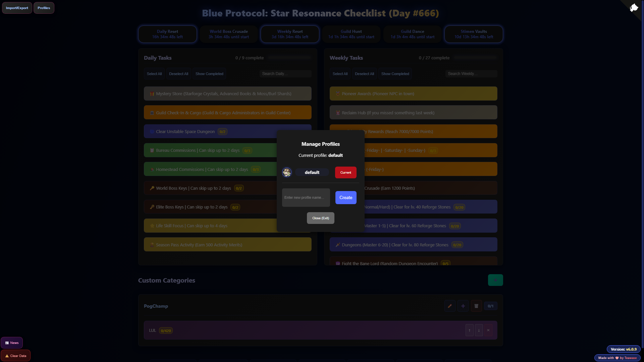The height and width of the screenshot is (362, 644).
Task: Open the Profiles menu button
Action: click(44, 8)
